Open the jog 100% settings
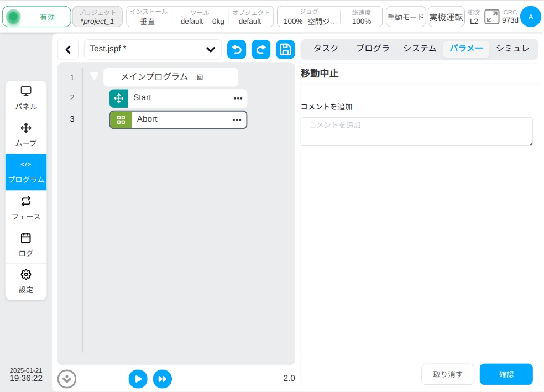 tap(309, 17)
